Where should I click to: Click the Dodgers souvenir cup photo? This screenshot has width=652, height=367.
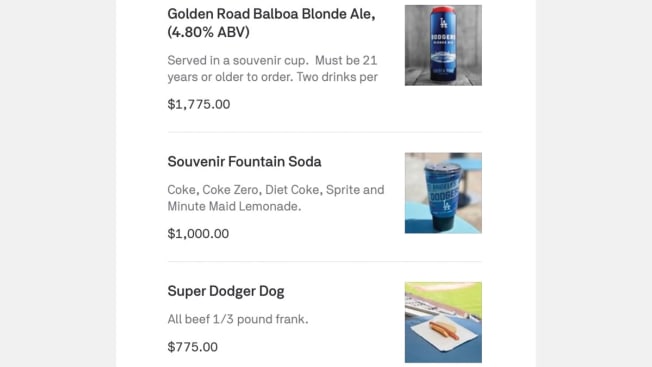pyautogui.click(x=443, y=193)
